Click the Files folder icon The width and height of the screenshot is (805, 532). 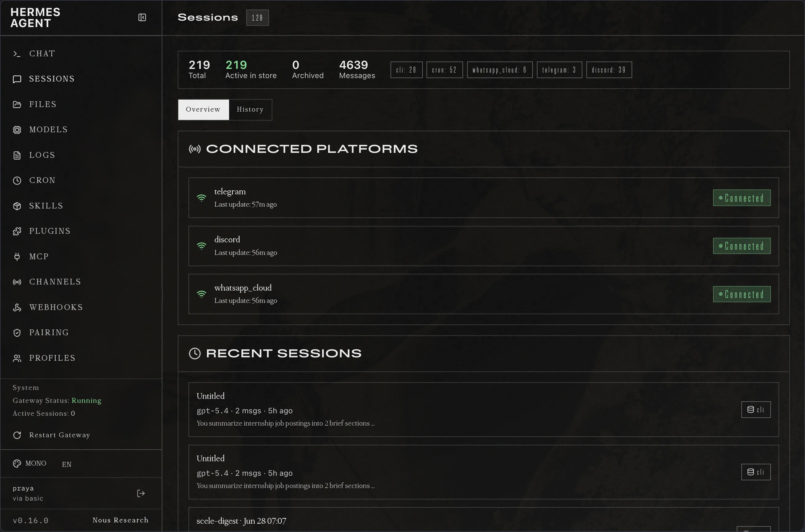pyautogui.click(x=17, y=105)
